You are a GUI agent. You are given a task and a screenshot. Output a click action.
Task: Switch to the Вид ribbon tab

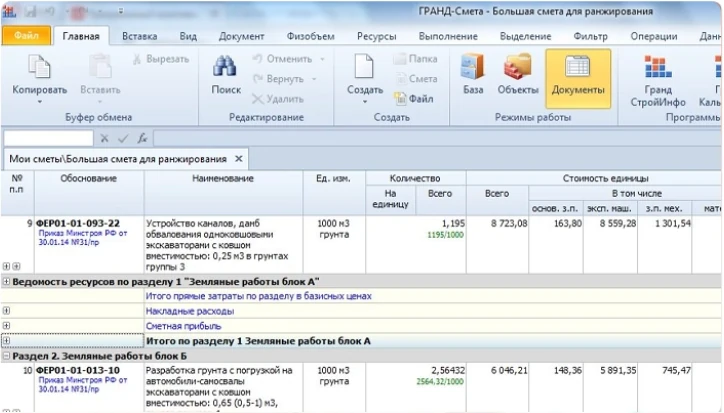click(x=188, y=36)
